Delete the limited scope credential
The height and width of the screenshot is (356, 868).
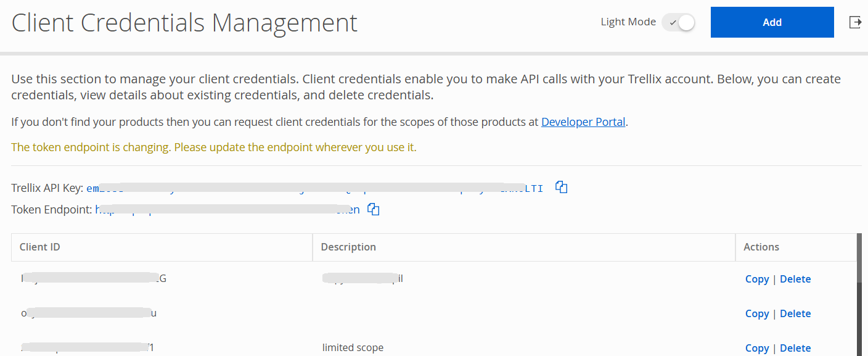pos(795,348)
